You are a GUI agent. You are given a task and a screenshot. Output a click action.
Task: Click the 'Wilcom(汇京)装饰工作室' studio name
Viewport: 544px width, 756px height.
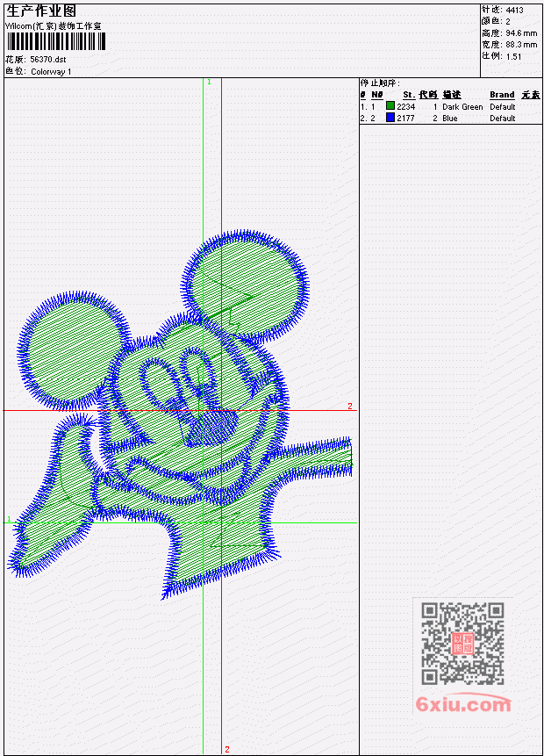pyautogui.click(x=53, y=26)
